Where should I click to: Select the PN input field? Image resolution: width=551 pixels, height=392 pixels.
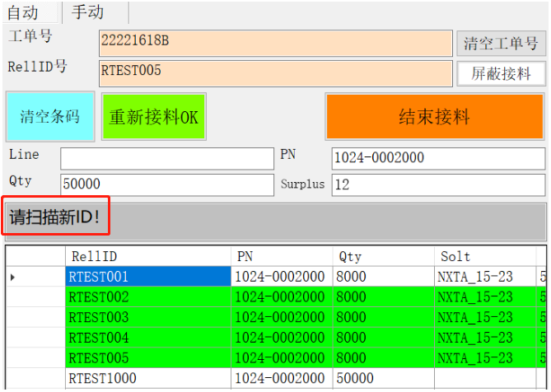click(x=438, y=158)
